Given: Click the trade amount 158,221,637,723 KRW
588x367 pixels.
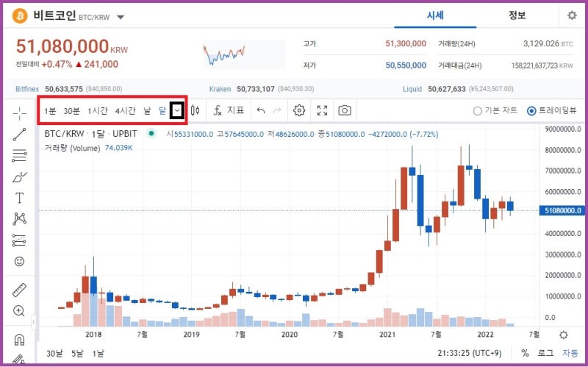Looking at the screenshot, I should [x=542, y=65].
